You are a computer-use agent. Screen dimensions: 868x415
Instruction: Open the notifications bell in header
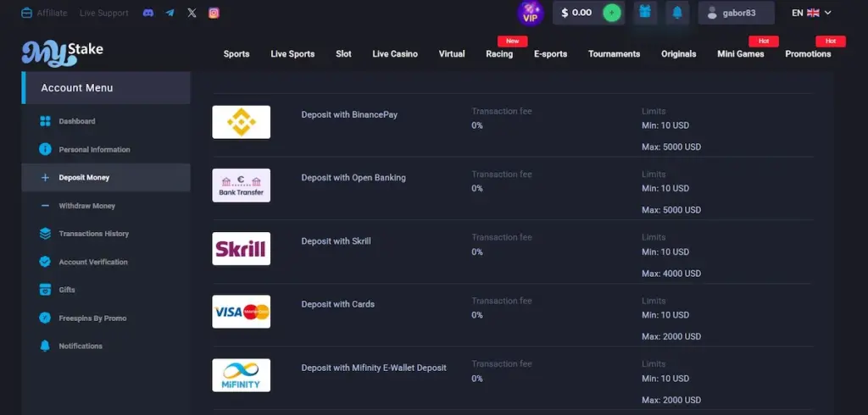click(x=677, y=12)
